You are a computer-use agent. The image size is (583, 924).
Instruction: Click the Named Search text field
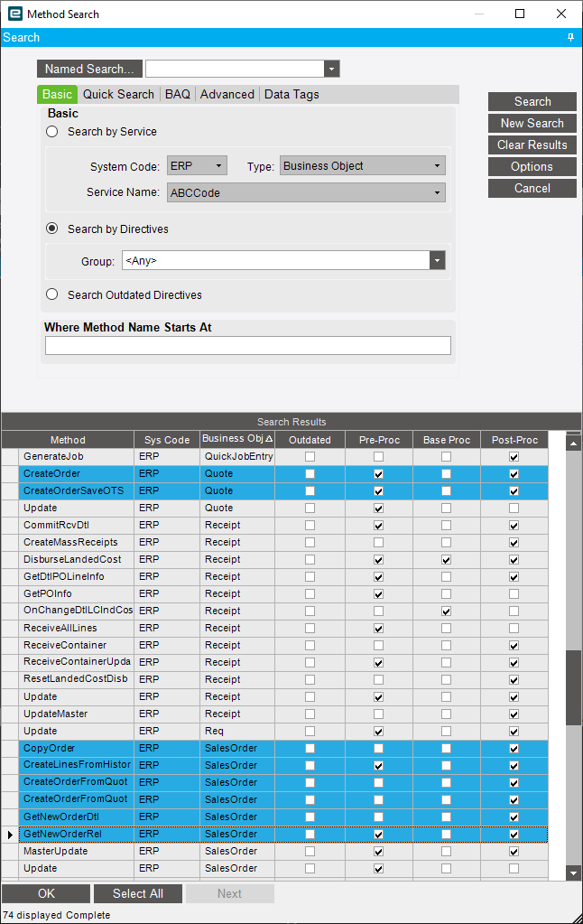235,69
